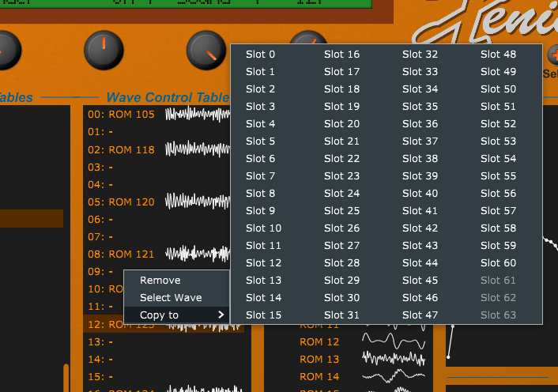Pick Slot 48 from the slot list
Image resolution: width=558 pixels, height=392 pixels.
tap(498, 55)
